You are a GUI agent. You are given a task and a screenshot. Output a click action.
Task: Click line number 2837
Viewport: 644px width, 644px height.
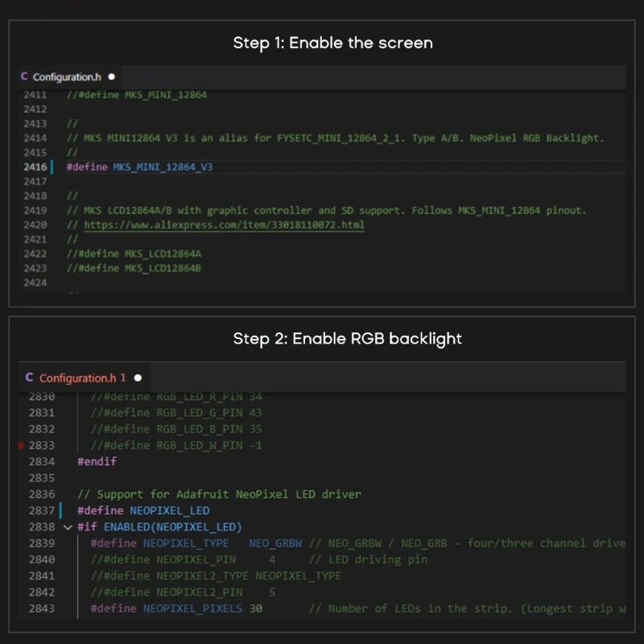(42, 510)
